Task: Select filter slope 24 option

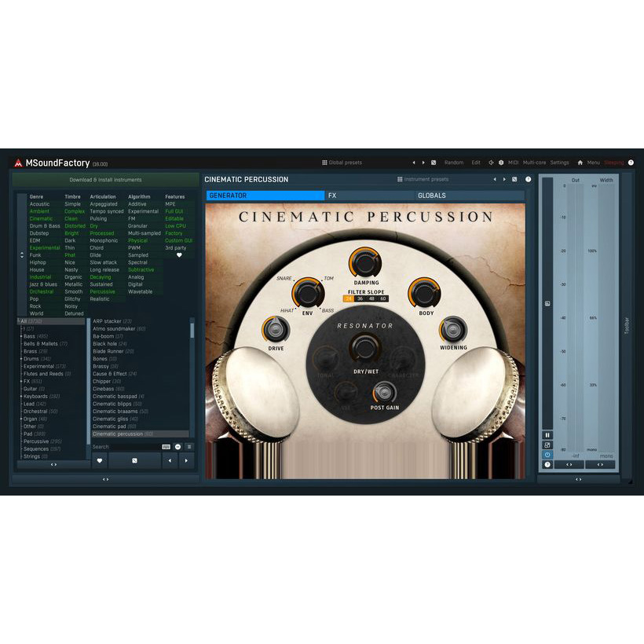Action: pos(349,299)
